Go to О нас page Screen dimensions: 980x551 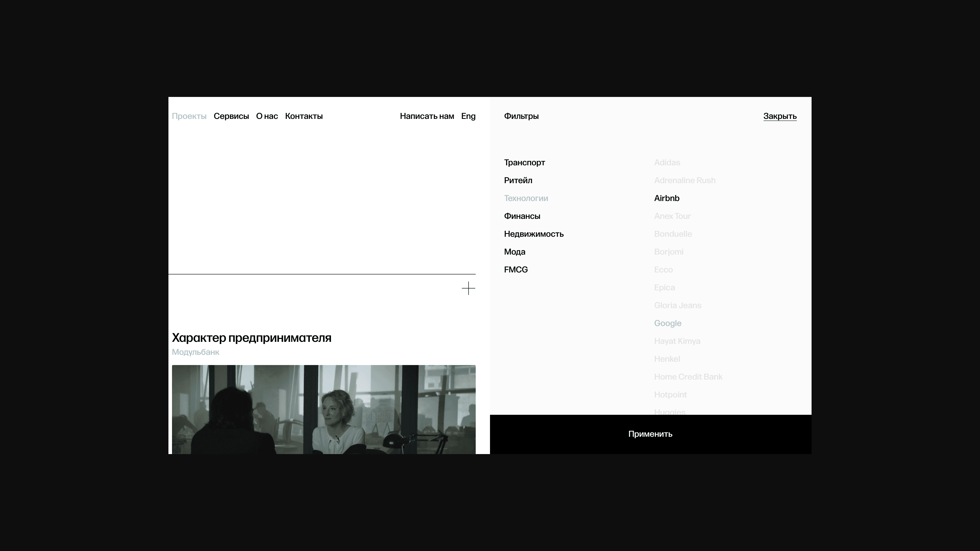point(267,116)
